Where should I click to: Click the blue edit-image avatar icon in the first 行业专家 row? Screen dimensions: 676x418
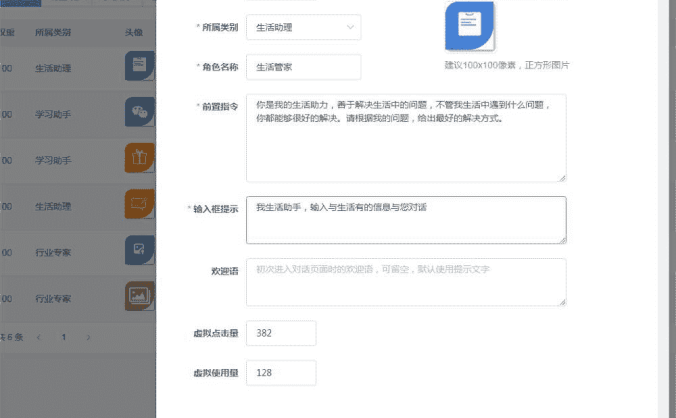pos(140,250)
